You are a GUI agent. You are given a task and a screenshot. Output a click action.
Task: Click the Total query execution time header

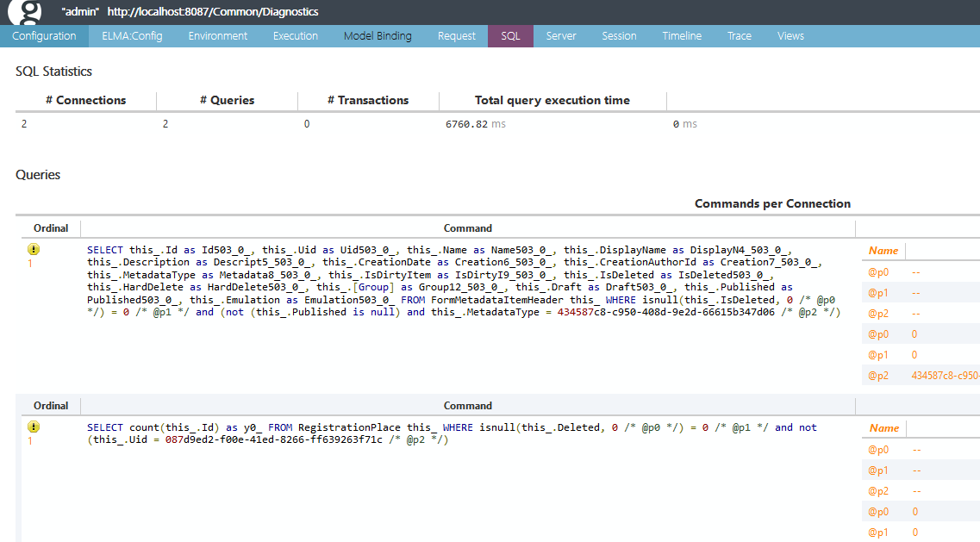(x=552, y=100)
